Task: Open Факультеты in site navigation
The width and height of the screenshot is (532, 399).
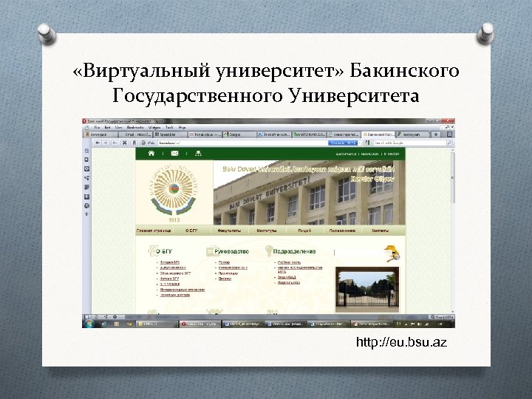Action: click(x=229, y=231)
